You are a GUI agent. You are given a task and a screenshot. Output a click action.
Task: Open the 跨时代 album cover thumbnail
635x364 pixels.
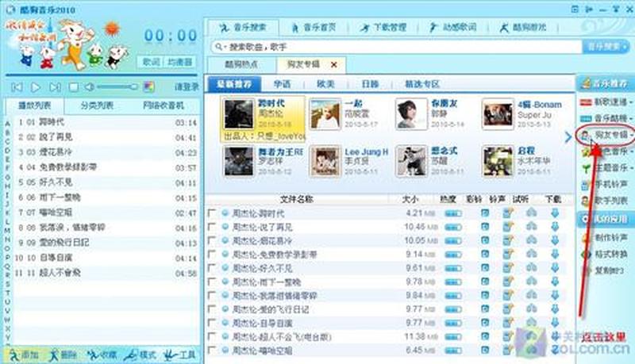point(239,114)
